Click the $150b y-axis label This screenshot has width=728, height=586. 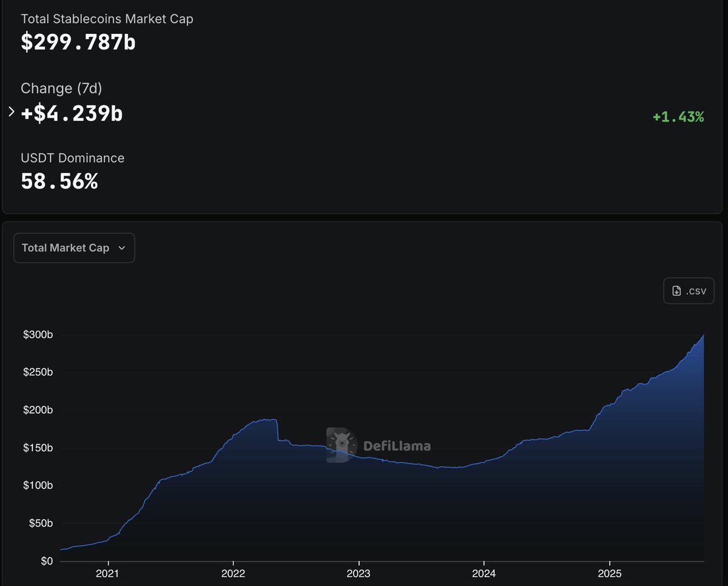(x=38, y=448)
